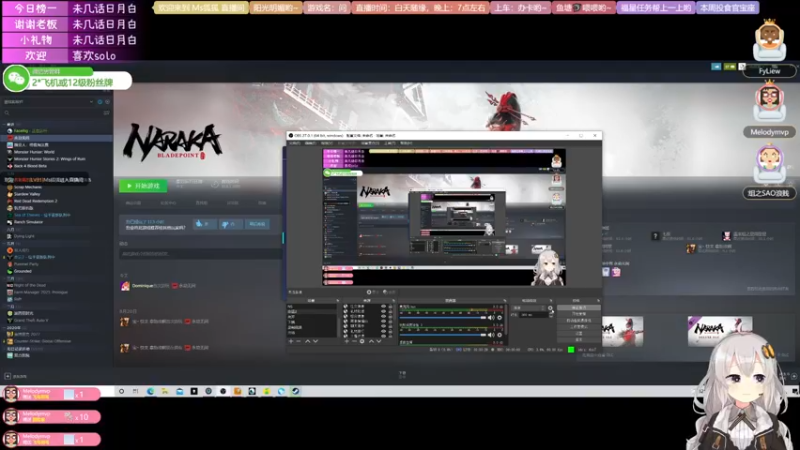Pop out the OBS Scenes dock

tap(338, 301)
